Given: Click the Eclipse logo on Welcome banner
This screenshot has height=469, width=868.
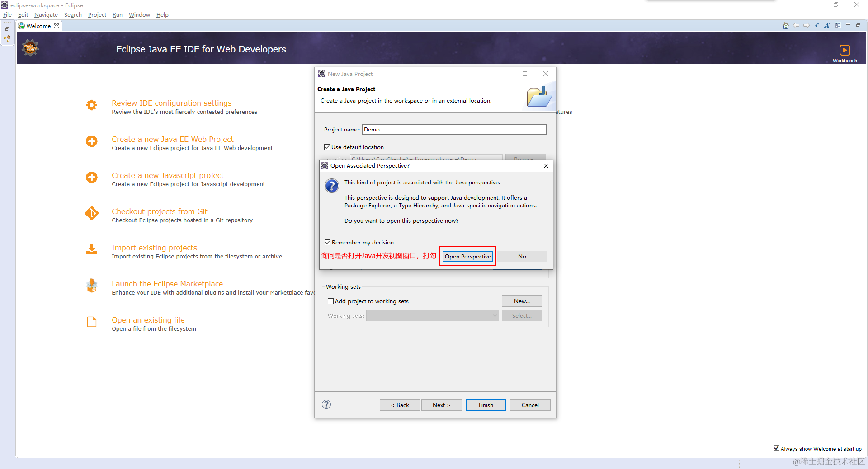Looking at the screenshot, I should [30, 48].
